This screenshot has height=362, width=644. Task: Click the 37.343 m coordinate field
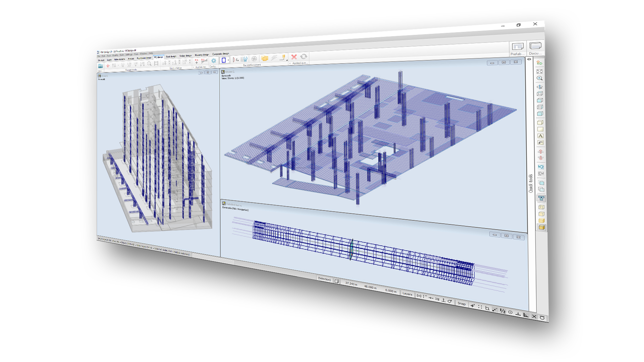pyautogui.click(x=351, y=284)
